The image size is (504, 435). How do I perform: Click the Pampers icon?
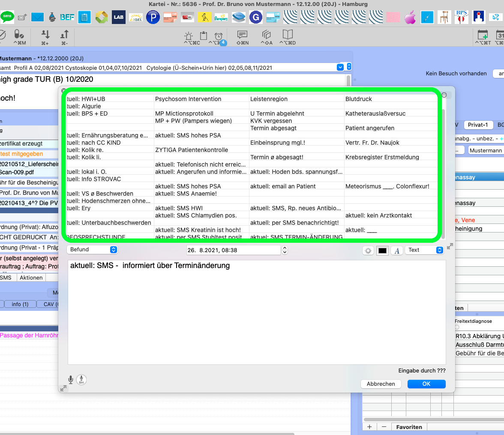click(221, 17)
